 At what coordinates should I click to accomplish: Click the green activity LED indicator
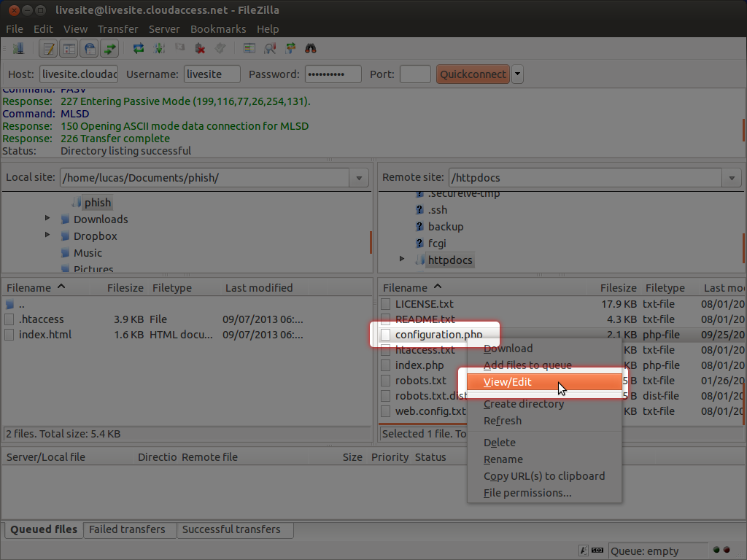pos(716,550)
